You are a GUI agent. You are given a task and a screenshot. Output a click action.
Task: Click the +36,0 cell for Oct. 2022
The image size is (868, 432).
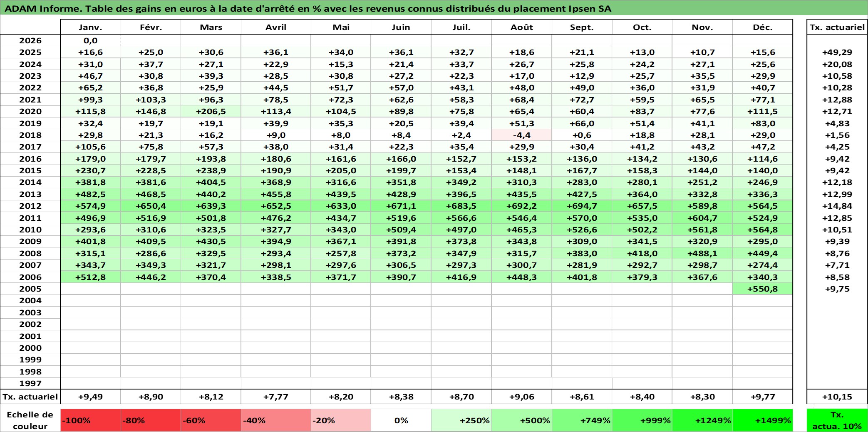point(642,87)
